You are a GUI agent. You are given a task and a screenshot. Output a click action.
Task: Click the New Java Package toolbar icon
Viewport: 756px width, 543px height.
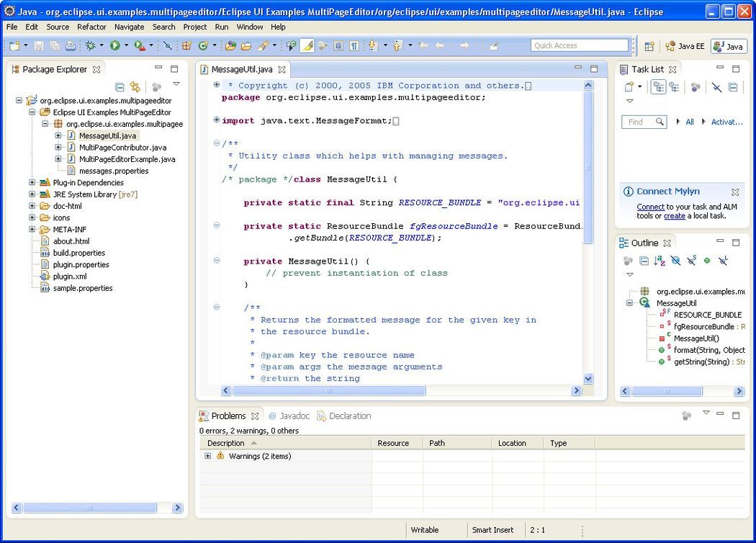186,45
